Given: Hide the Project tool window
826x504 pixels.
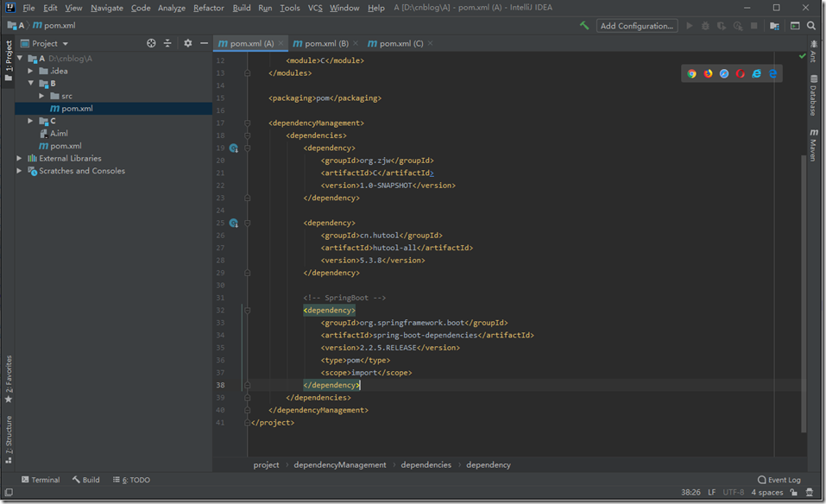Looking at the screenshot, I should (204, 43).
